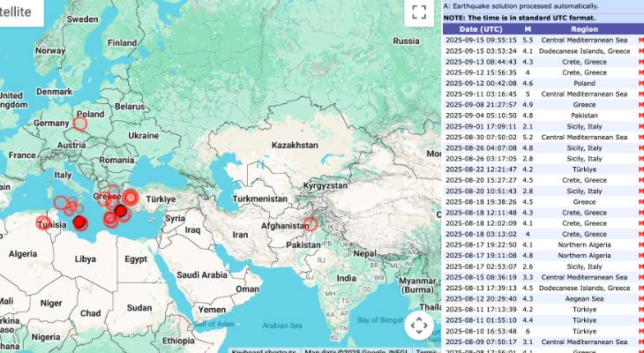Select the earthquake marker in Poland

tap(80, 124)
